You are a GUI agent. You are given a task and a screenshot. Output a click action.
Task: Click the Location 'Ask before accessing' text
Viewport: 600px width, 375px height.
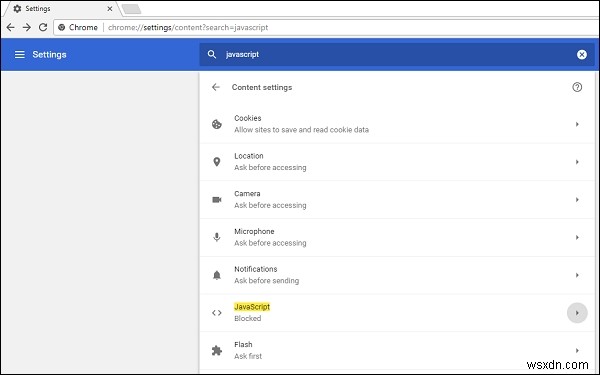(x=270, y=168)
